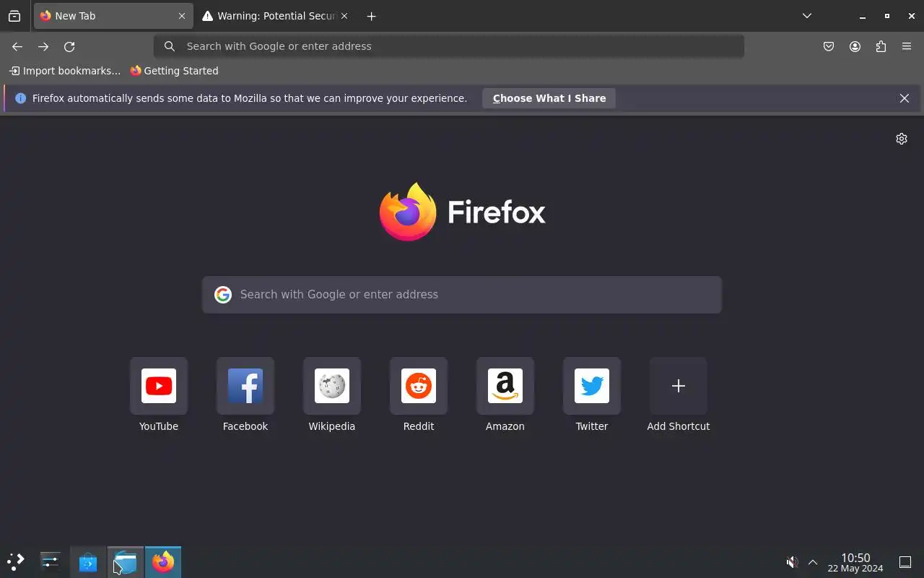
Task: Open the Getting Started bookmark
Action: (174, 71)
